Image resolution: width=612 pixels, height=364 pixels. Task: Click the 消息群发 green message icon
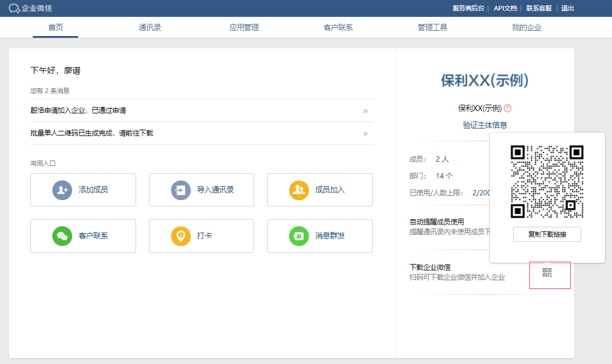[x=299, y=236]
